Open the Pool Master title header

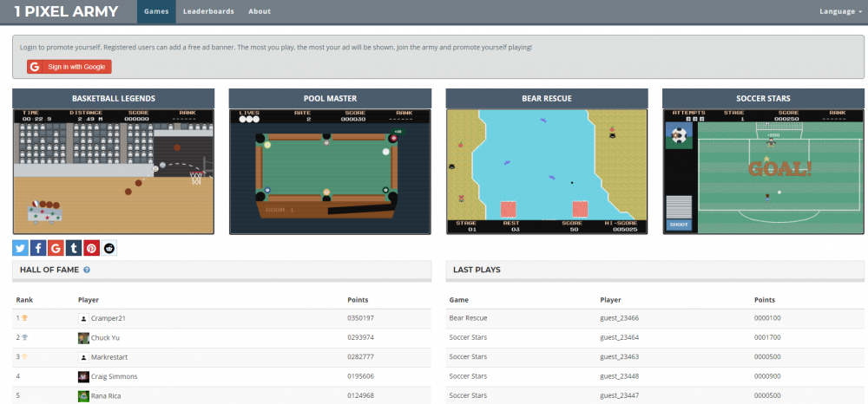point(330,98)
